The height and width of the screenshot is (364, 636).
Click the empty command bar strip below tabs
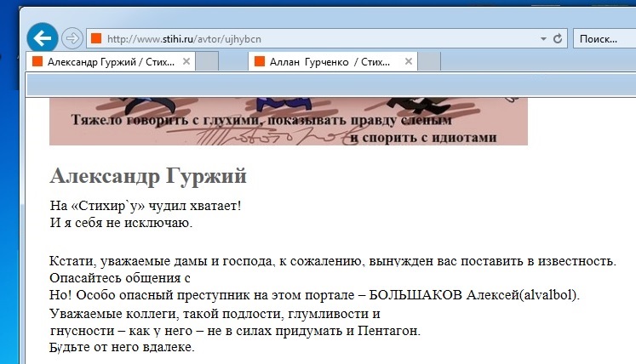pyautogui.click(x=330, y=85)
